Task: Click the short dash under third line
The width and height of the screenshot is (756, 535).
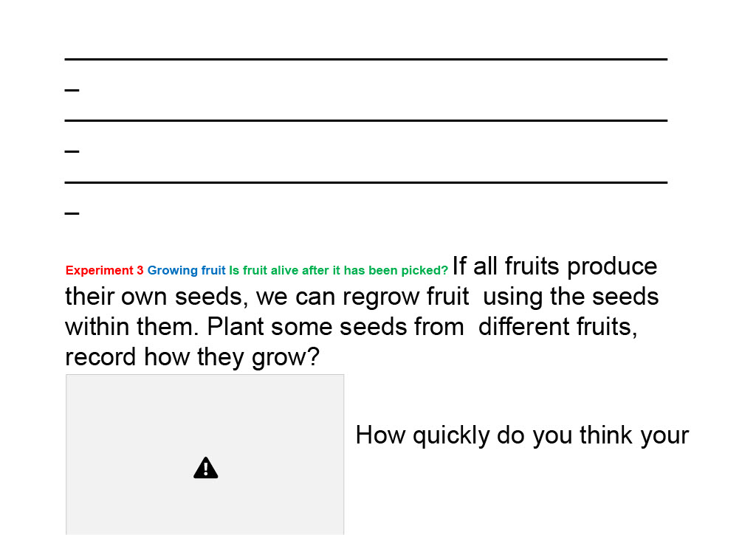Action: (x=72, y=213)
